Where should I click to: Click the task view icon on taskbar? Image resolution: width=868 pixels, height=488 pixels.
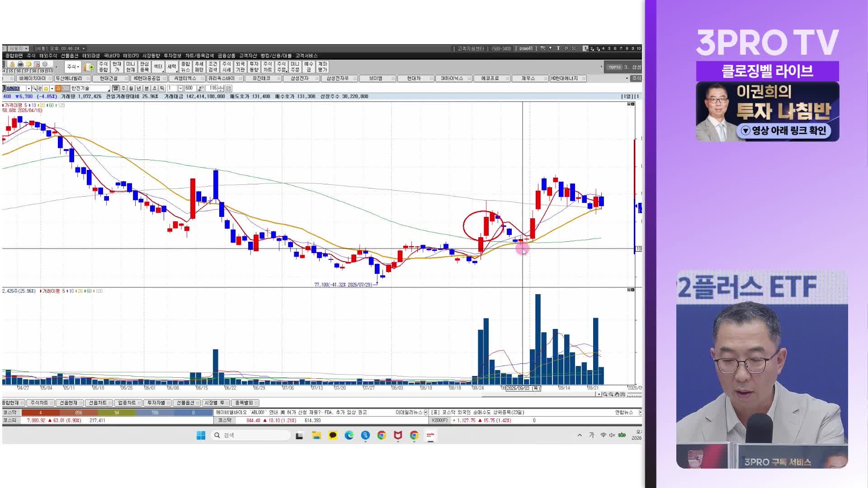[x=299, y=436]
